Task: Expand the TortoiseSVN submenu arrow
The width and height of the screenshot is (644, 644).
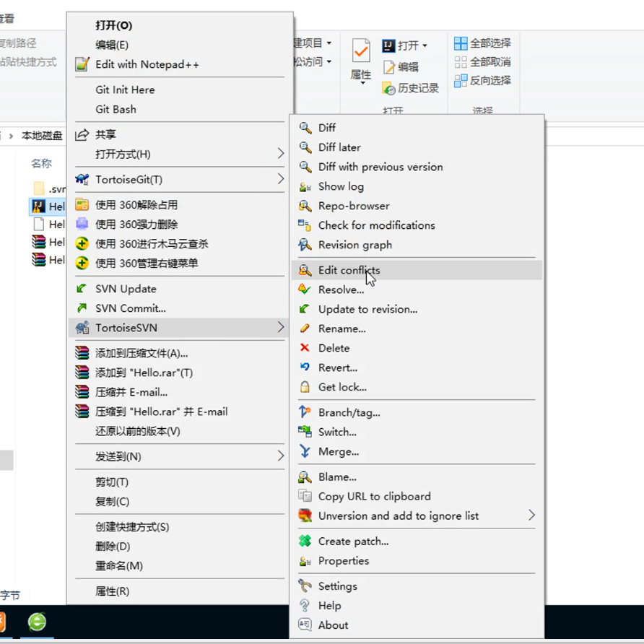Action: tap(281, 327)
